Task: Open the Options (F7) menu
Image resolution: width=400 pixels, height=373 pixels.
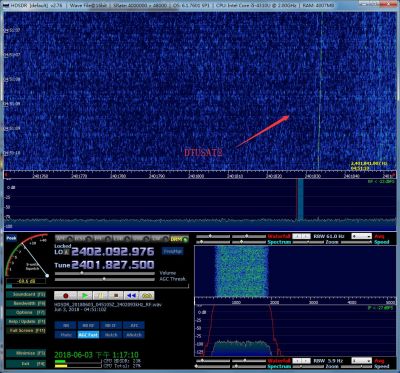Action: click(26, 313)
